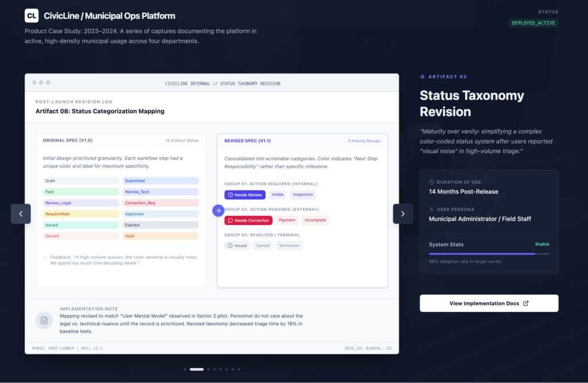Click the SESS_ID: 0x82FA...92 footer text

pyautogui.click(x=368, y=349)
